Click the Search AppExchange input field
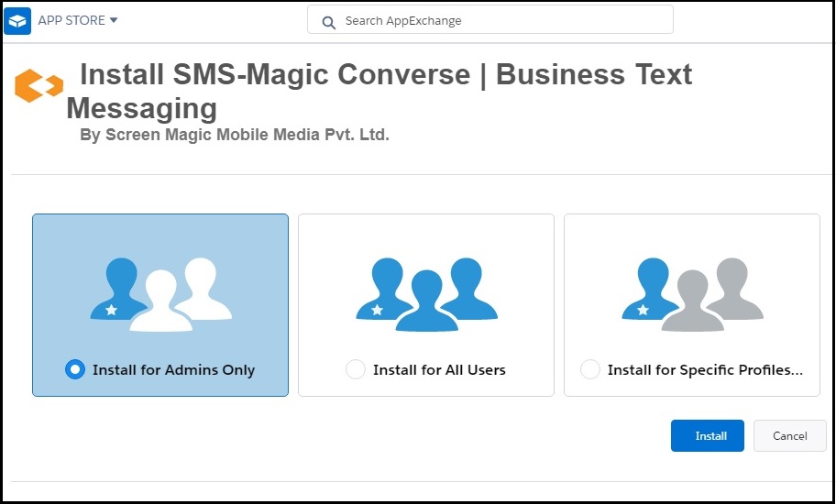Screen dimensions: 836x504 pyautogui.click(x=490, y=20)
